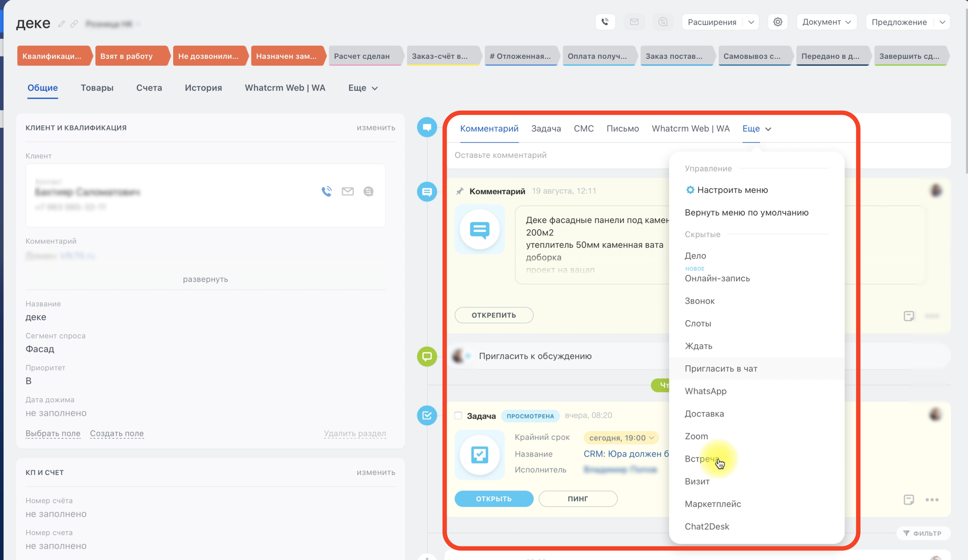Click the phone call icon in top toolbar
968x560 pixels.
pos(605,22)
